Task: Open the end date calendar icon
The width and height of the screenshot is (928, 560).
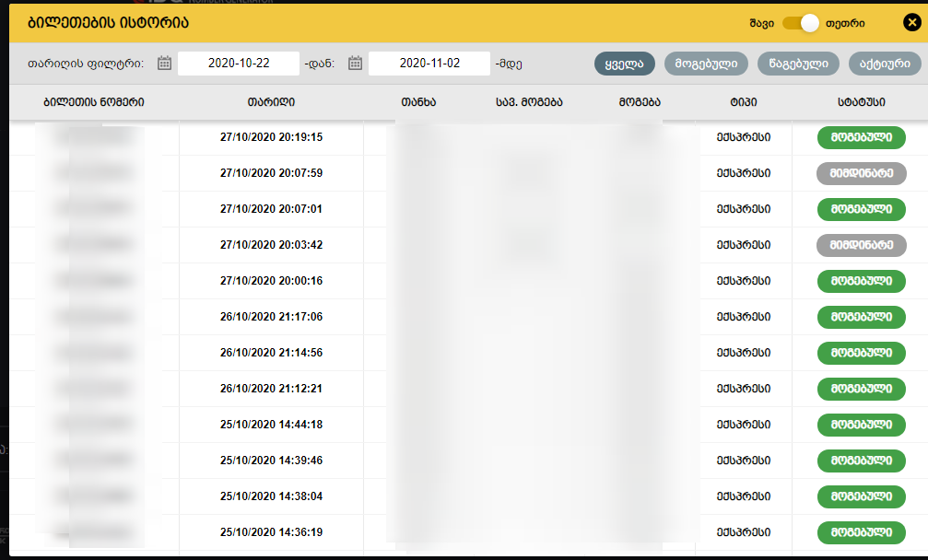Action: point(355,63)
